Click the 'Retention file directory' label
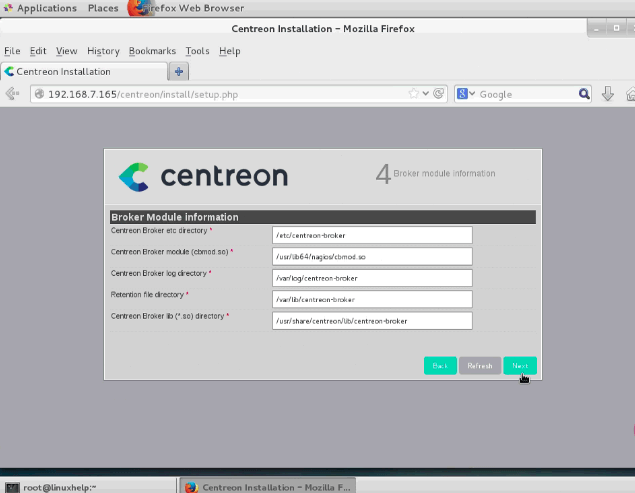This screenshot has height=493, width=635. tap(147, 295)
